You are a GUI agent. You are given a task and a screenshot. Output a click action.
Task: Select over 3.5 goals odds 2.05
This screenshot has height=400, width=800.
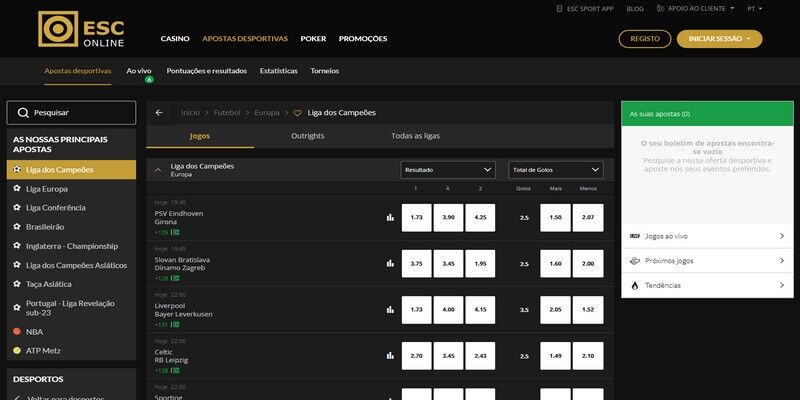coord(556,310)
